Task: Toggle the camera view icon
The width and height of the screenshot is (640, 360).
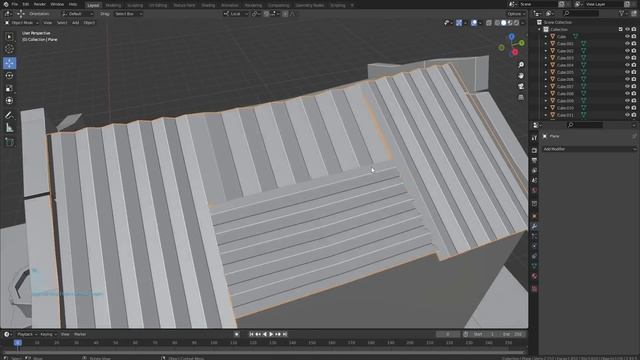Action: 521,87
